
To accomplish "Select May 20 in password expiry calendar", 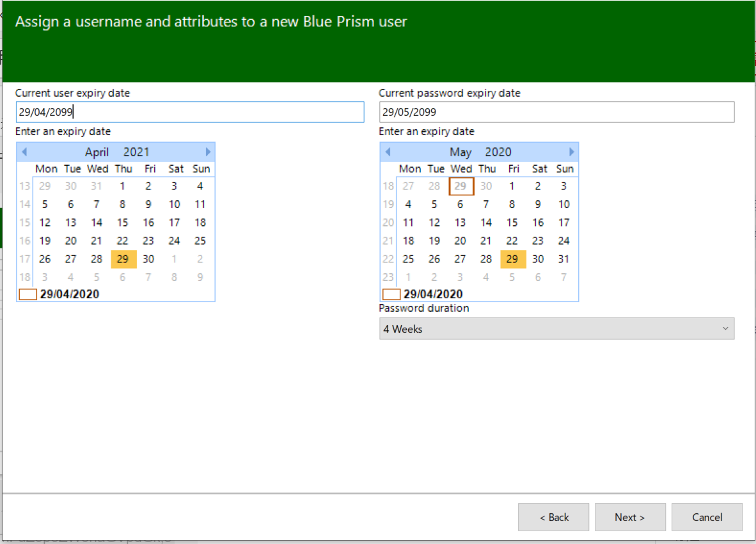I will 461,241.
